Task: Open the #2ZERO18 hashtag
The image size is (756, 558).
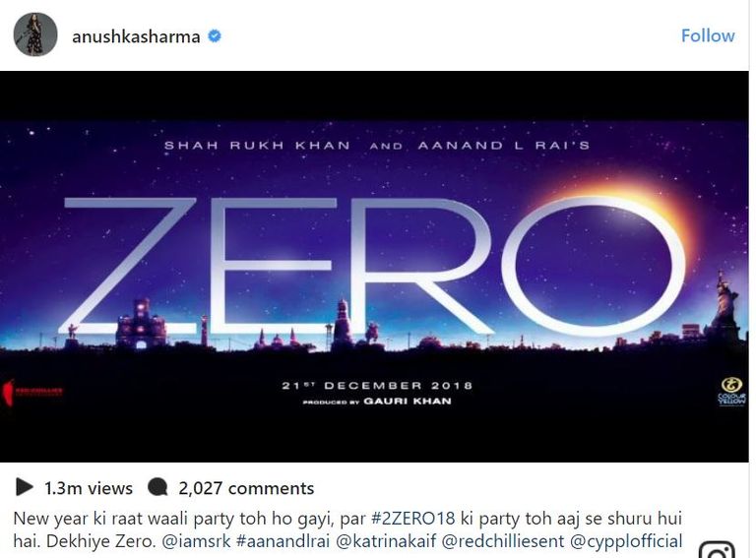Action: pos(411,518)
